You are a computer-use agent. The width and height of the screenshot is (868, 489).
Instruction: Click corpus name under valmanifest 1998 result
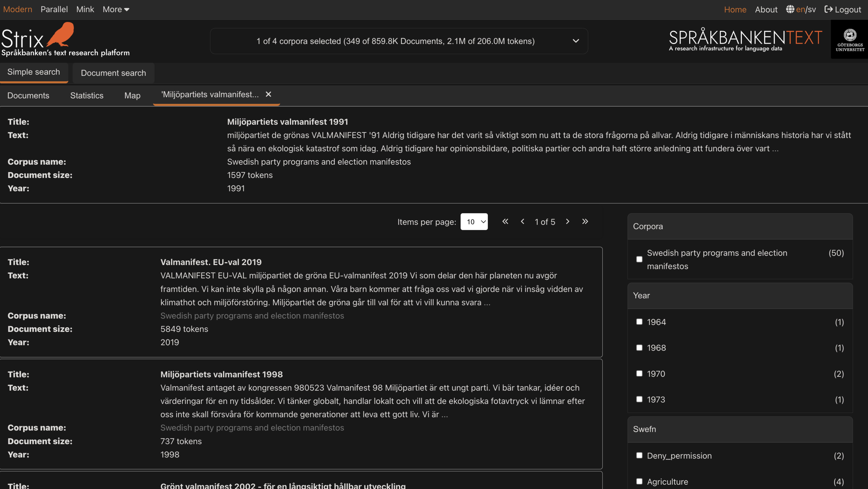[252, 428]
